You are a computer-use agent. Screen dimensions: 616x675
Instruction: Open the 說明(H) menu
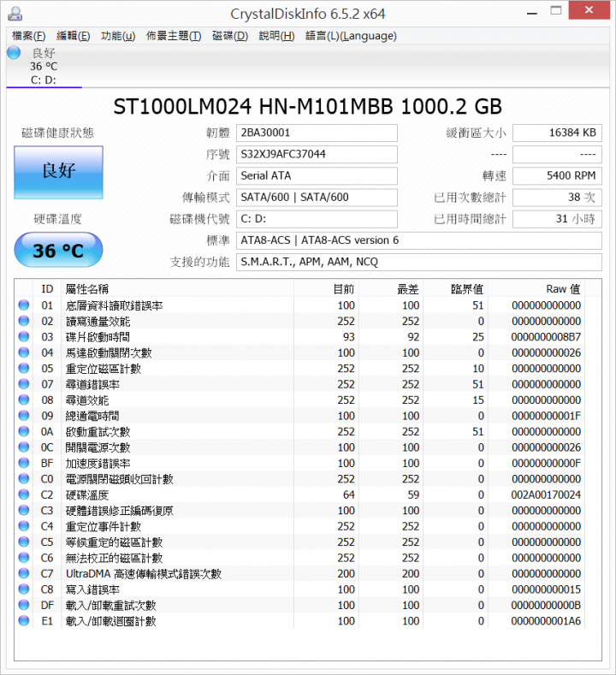pos(276,36)
